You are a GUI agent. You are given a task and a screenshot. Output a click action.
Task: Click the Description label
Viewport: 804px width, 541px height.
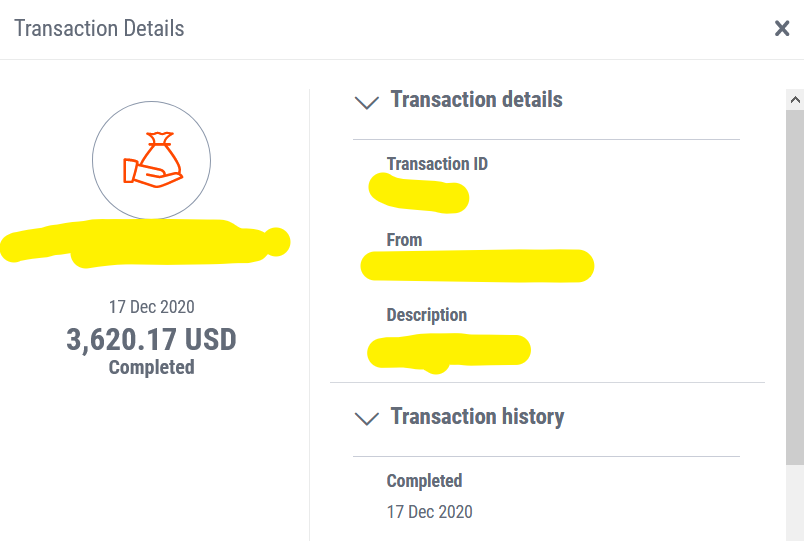(x=427, y=315)
